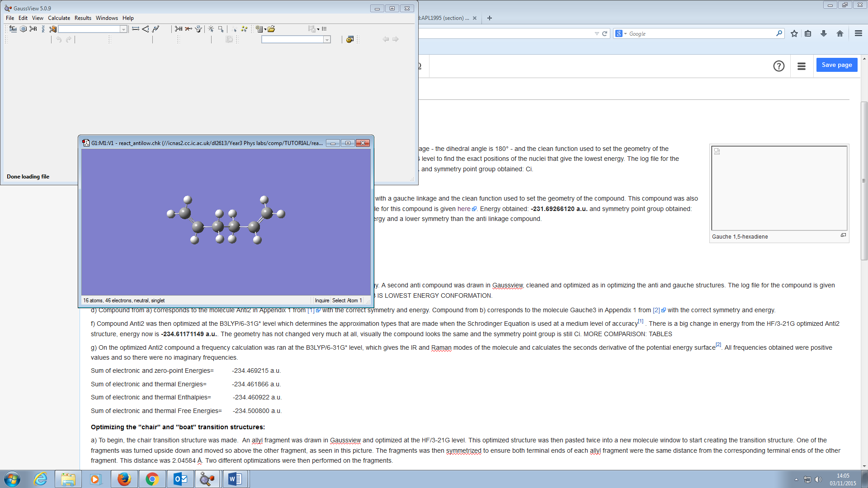This screenshot has width=868, height=488.
Task: Open the second-row toolbar combo box
Action: click(x=327, y=40)
